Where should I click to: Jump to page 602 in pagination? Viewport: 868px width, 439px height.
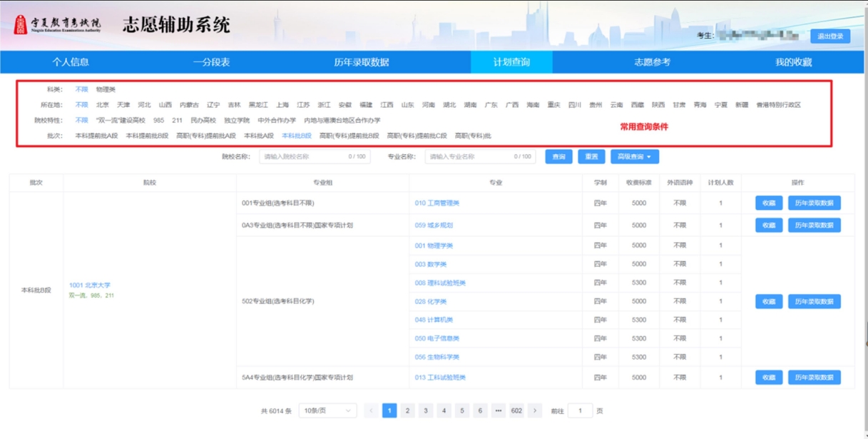(x=516, y=410)
